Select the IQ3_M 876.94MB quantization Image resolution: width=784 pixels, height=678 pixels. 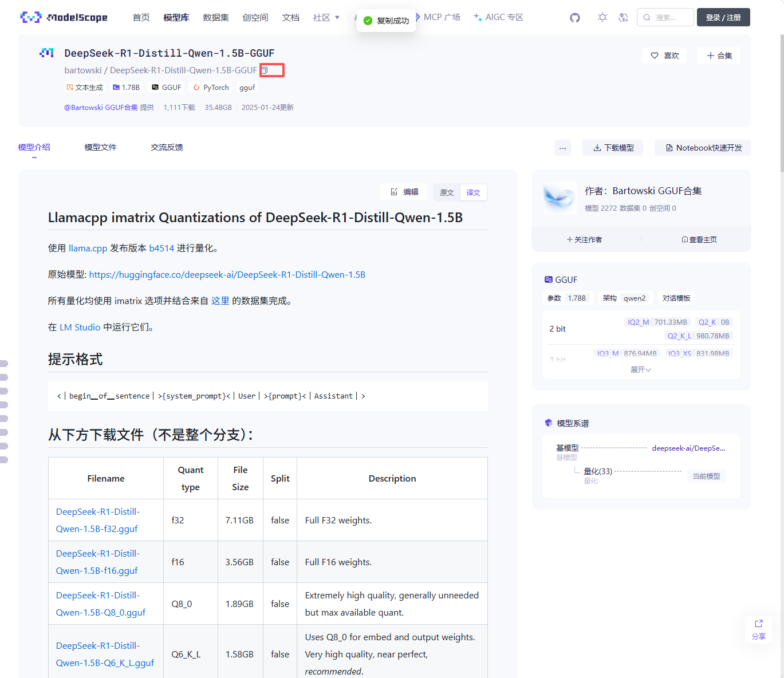pos(627,353)
